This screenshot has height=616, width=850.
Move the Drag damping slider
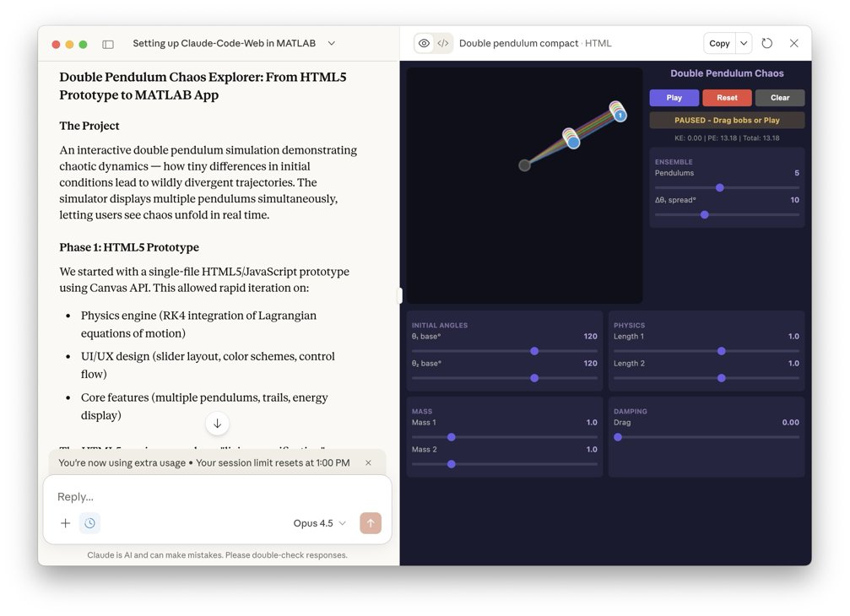(619, 438)
